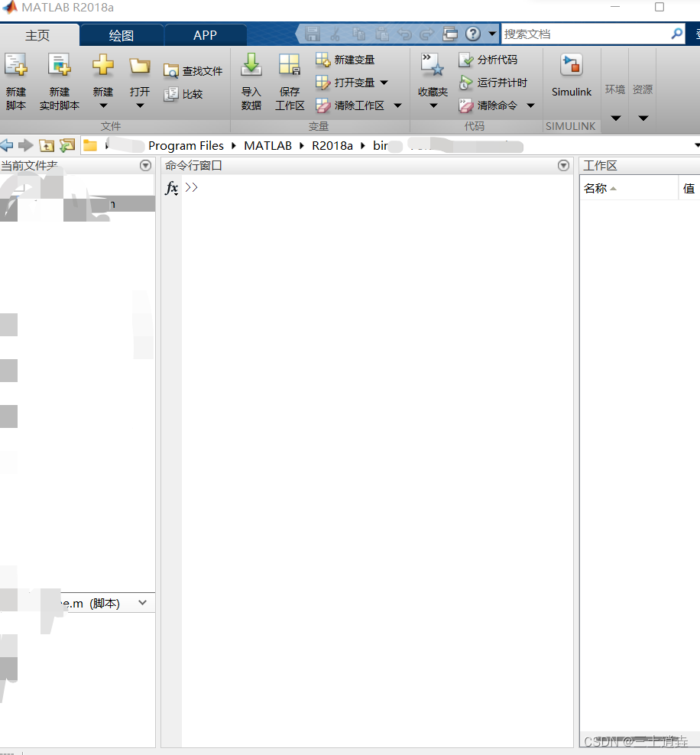Switch to the APP tab
Screen dimensions: 700x755
205,35
